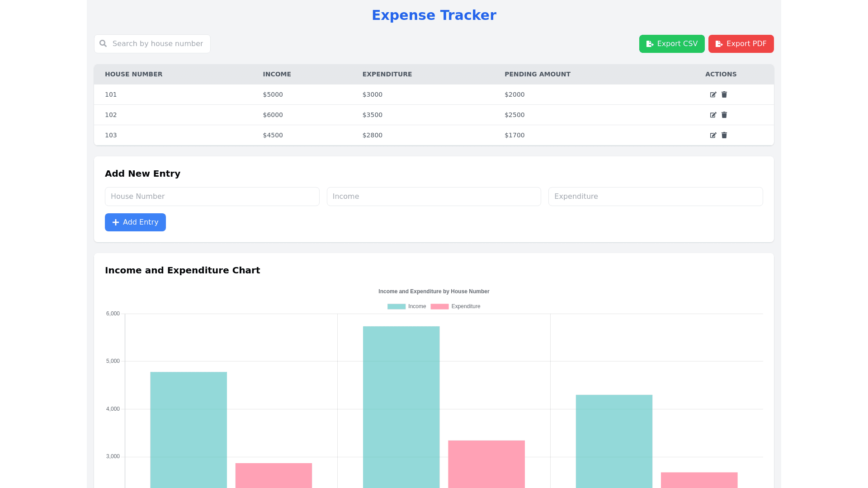The height and width of the screenshot is (488, 868).
Task: Click the Expenditure input field
Action: pos(655,197)
